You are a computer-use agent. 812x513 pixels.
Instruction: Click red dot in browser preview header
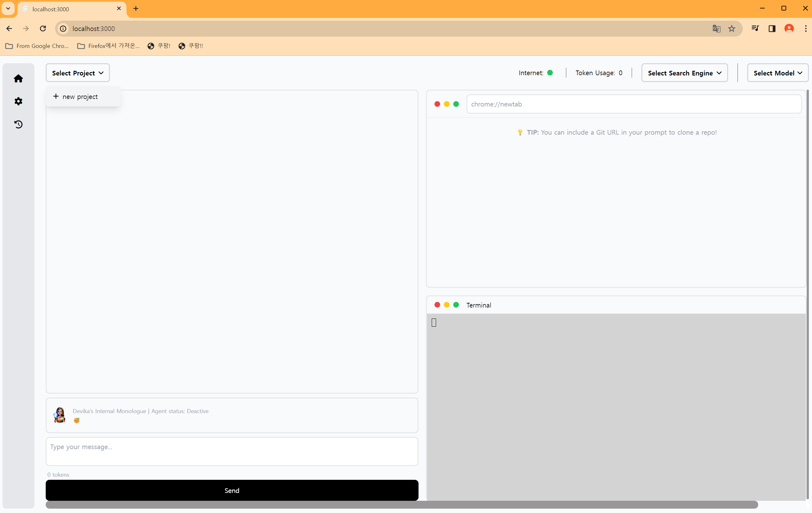(x=437, y=104)
